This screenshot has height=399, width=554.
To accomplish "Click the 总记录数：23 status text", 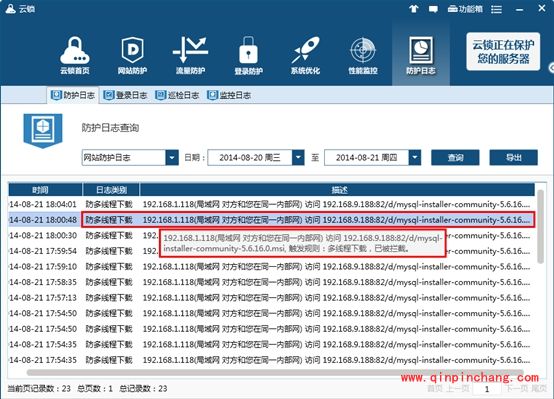I will [143, 389].
